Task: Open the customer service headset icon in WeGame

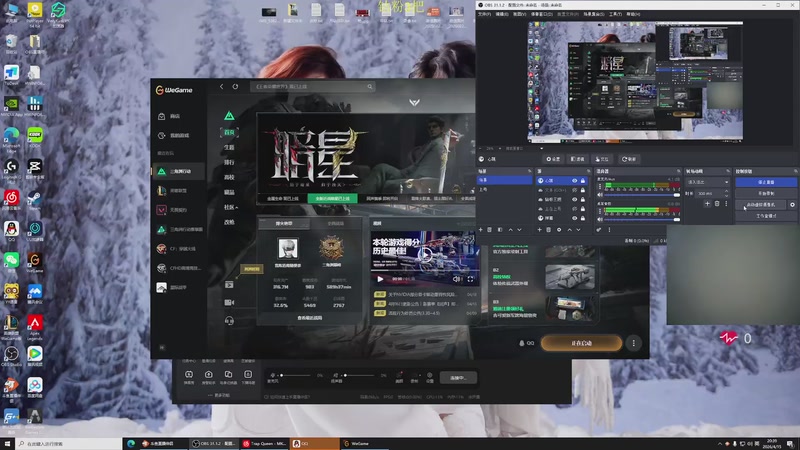Action: pyautogui.click(x=229, y=320)
